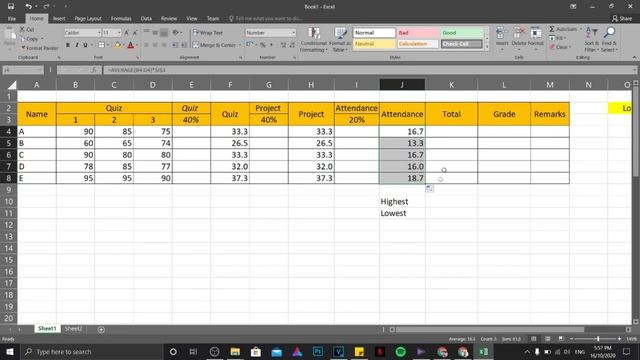640x360 pixels.
Task: Open Find & Select magnifier
Action: coord(609,40)
